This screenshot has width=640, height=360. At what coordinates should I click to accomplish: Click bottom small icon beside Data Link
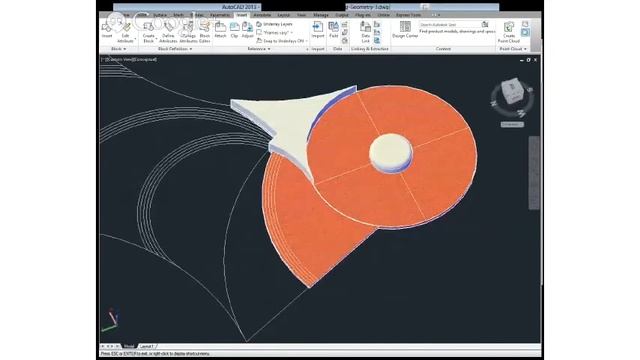point(377,40)
